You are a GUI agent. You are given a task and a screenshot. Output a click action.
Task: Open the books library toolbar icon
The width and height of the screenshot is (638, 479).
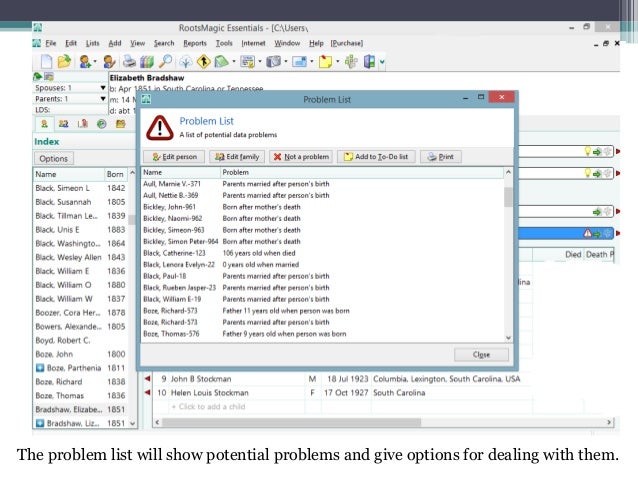147,61
